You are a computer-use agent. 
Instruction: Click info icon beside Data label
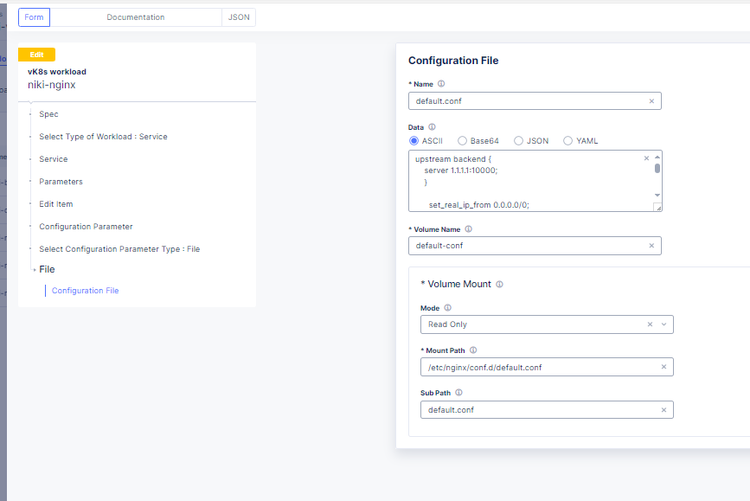(x=432, y=127)
